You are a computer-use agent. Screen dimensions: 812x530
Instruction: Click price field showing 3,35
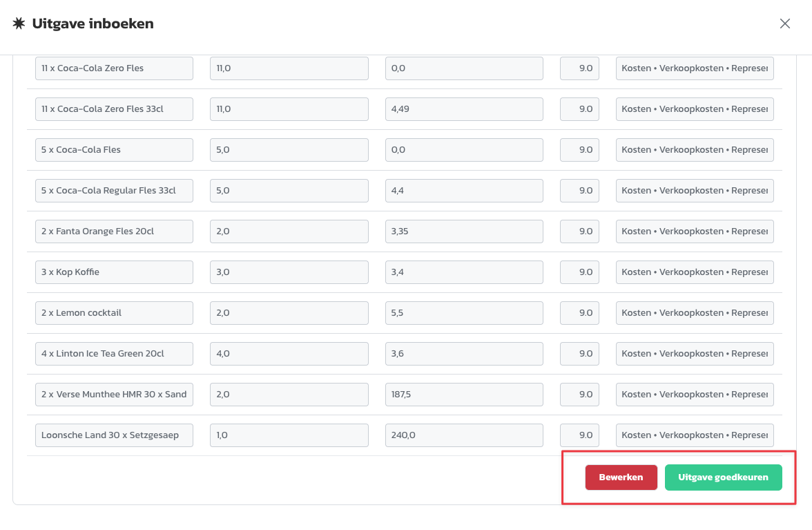pos(463,231)
